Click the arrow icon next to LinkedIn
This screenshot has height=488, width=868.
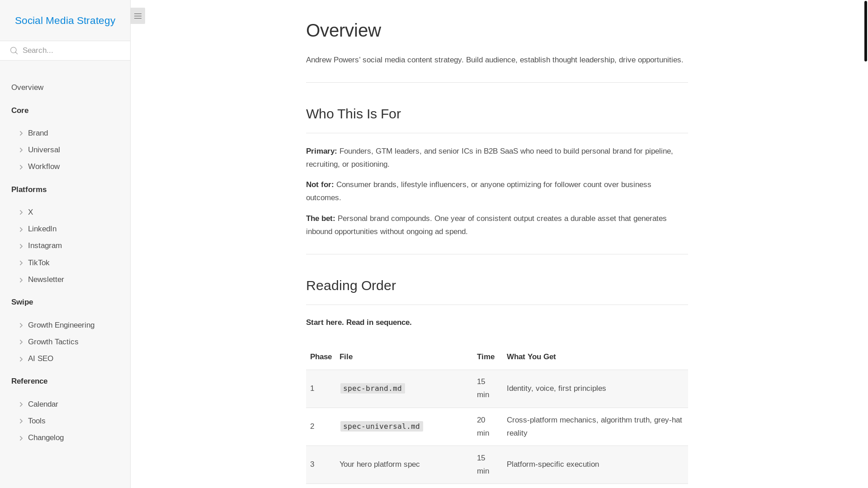(x=21, y=229)
